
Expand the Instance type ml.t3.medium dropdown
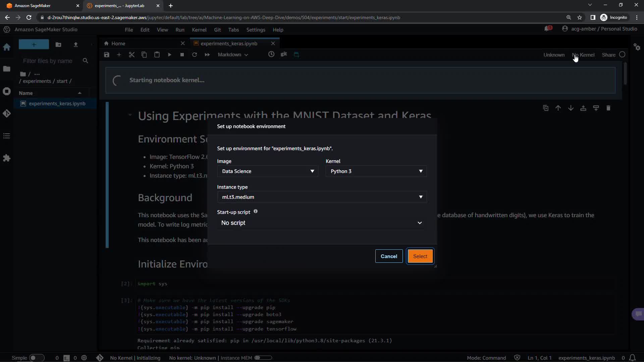coord(322,197)
